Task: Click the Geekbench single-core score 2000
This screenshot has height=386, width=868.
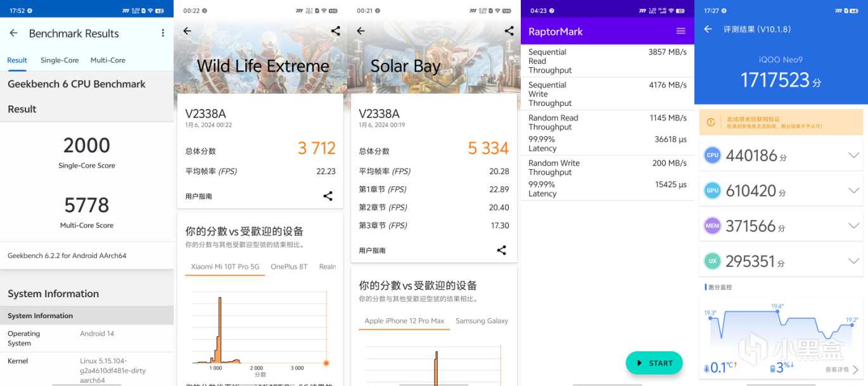Action: (x=87, y=145)
